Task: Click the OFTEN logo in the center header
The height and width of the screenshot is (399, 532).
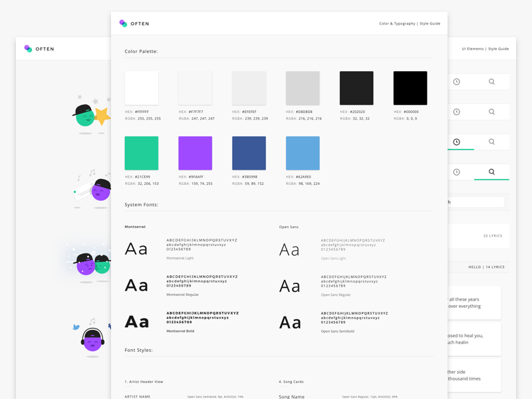Action: (x=134, y=23)
